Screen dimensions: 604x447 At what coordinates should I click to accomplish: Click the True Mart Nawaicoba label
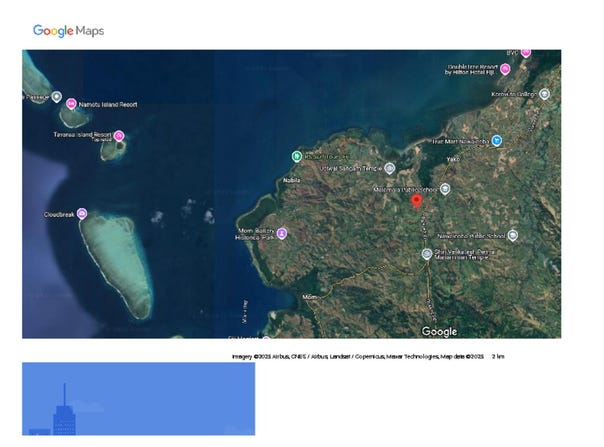coord(460,141)
